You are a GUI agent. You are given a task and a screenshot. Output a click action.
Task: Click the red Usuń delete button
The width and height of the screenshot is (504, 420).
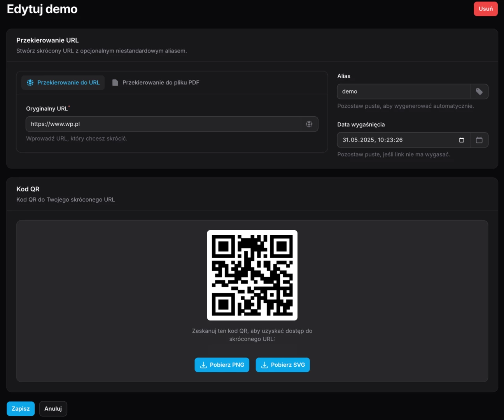pos(485,9)
